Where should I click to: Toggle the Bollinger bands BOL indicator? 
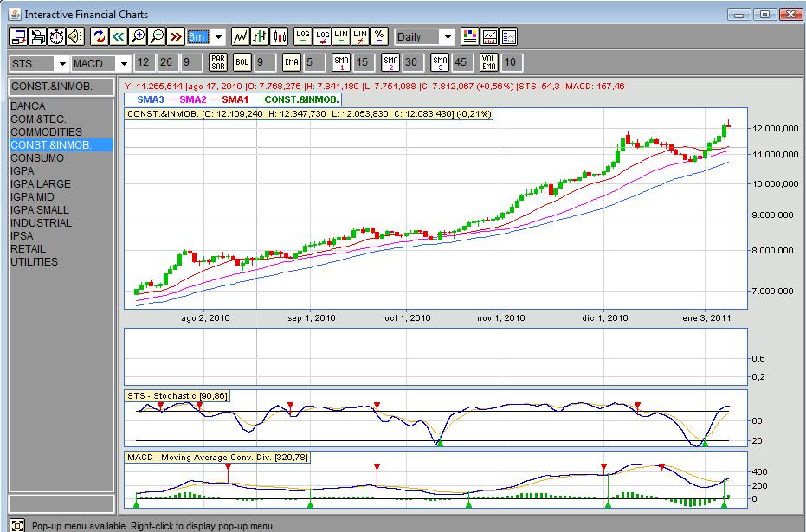point(242,62)
